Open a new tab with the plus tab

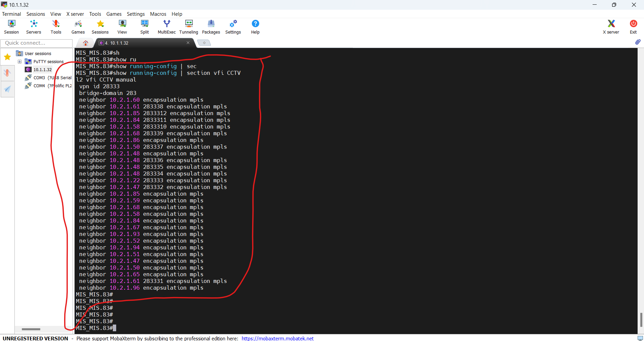204,43
